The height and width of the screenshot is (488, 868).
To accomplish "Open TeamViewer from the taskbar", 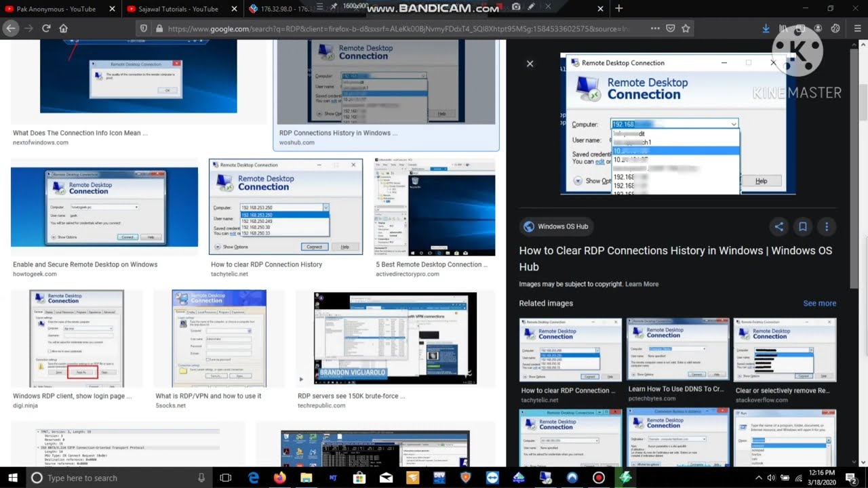I will point(492,478).
